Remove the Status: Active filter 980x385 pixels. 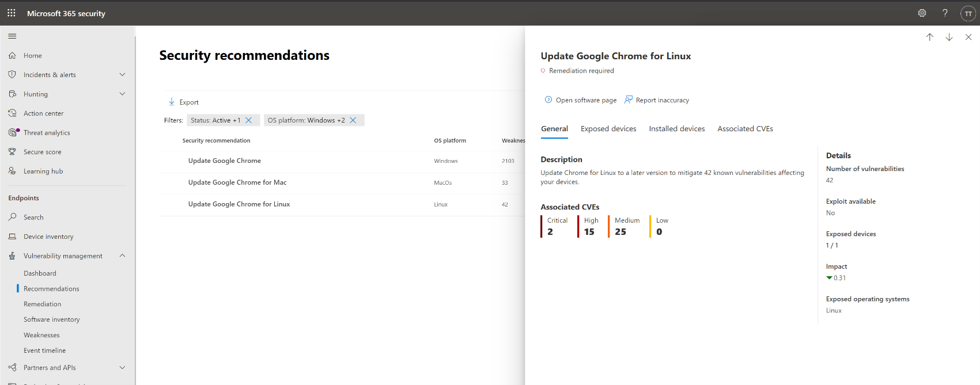pos(249,120)
